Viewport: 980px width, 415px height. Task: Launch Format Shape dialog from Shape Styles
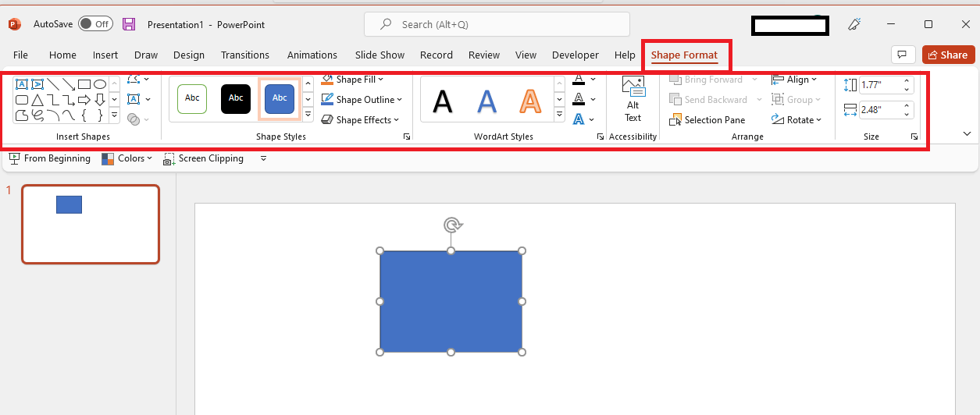407,137
